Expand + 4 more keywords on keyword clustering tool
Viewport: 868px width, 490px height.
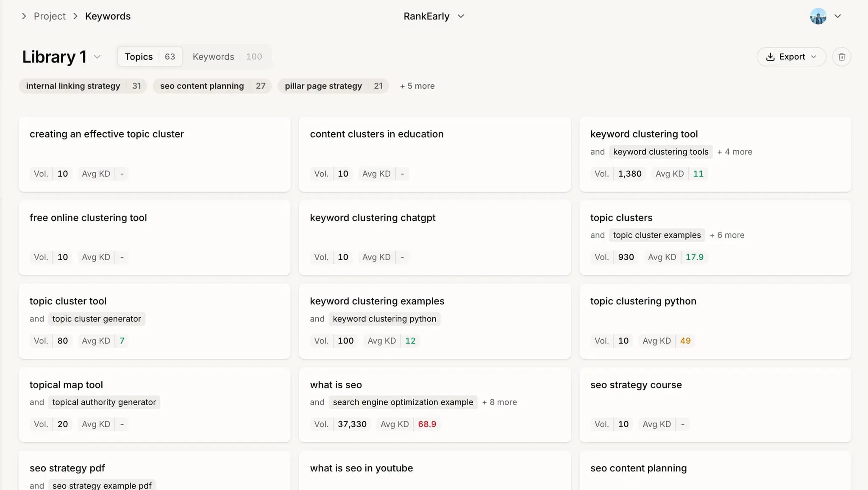click(x=734, y=152)
